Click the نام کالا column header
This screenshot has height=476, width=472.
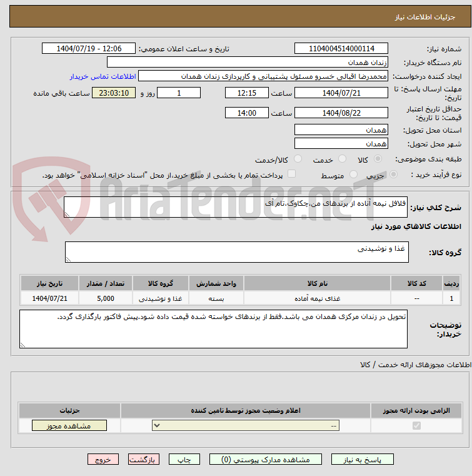(317, 283)
